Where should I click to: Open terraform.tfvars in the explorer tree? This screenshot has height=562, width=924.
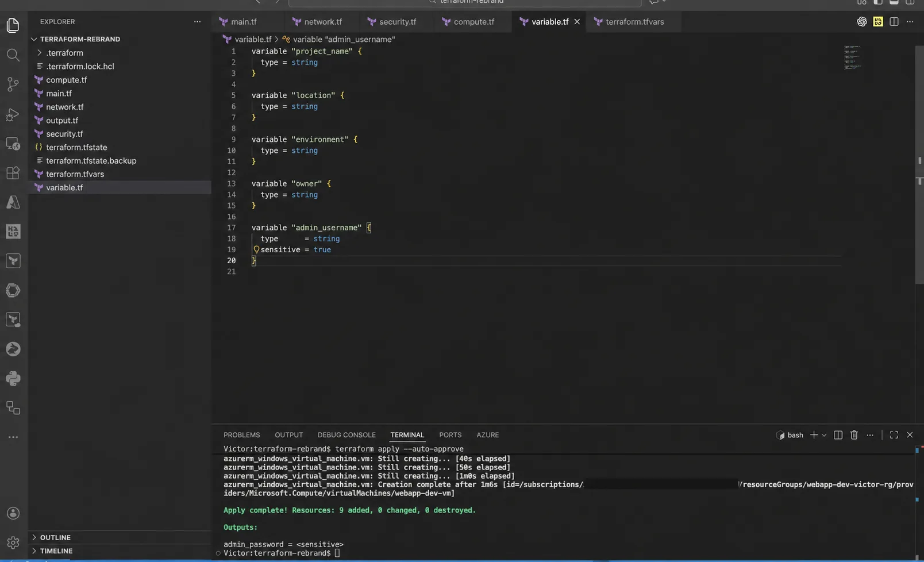pyautogui.click(x=120, y=174)
